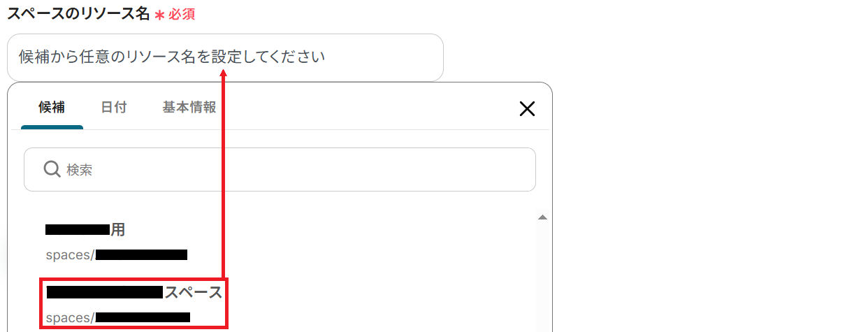Click the red 必須 required marker
Screen dimensions: 868x332
click(x=182, y=15)
